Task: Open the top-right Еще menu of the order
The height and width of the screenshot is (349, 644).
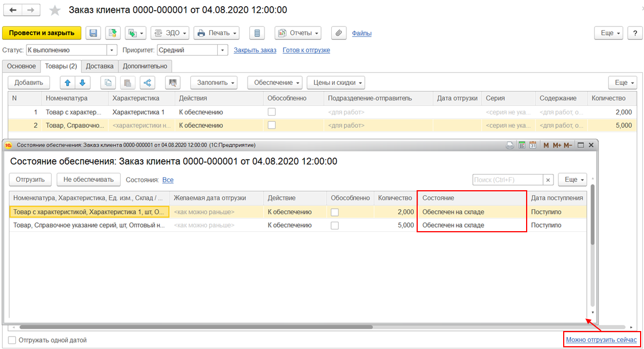Action: [x=609, y=33]
